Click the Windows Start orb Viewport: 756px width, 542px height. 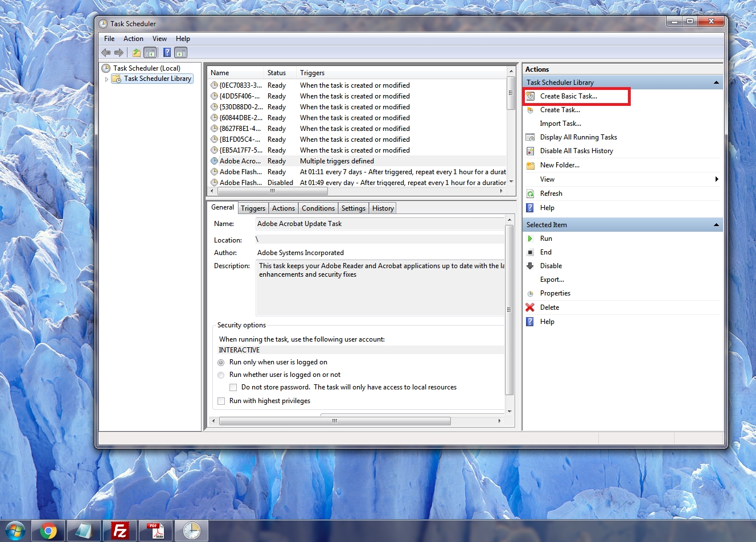point(15,531)
